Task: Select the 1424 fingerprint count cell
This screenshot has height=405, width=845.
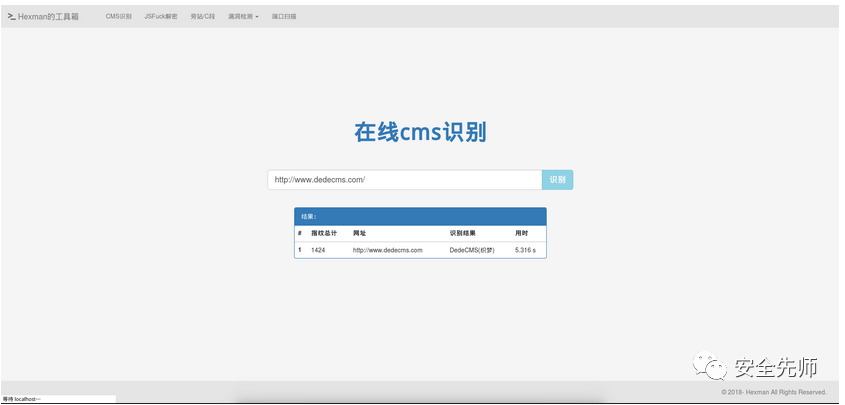Action: coord(318,250)
